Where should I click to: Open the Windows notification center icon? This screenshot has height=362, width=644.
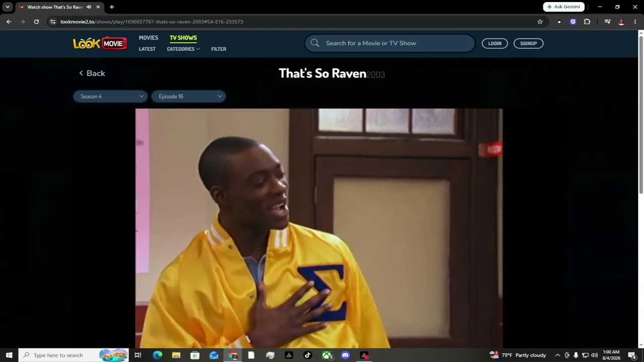pyautogui.click(x=632, y=355)
